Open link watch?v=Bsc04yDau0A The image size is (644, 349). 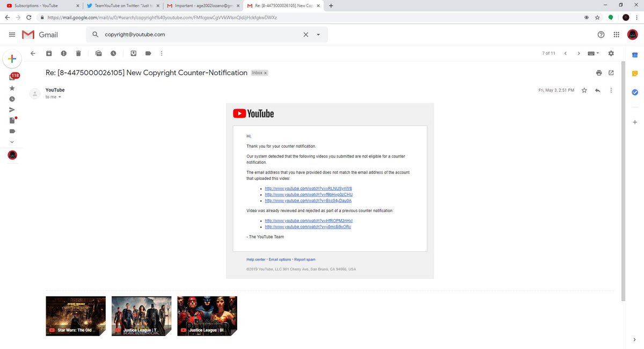click(308, 200)
